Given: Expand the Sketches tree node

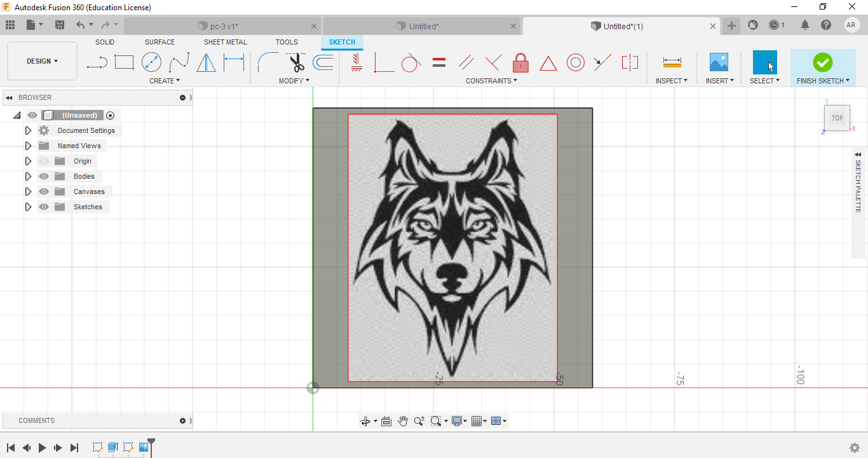Looking at the screenshot, I should [28, 207].
